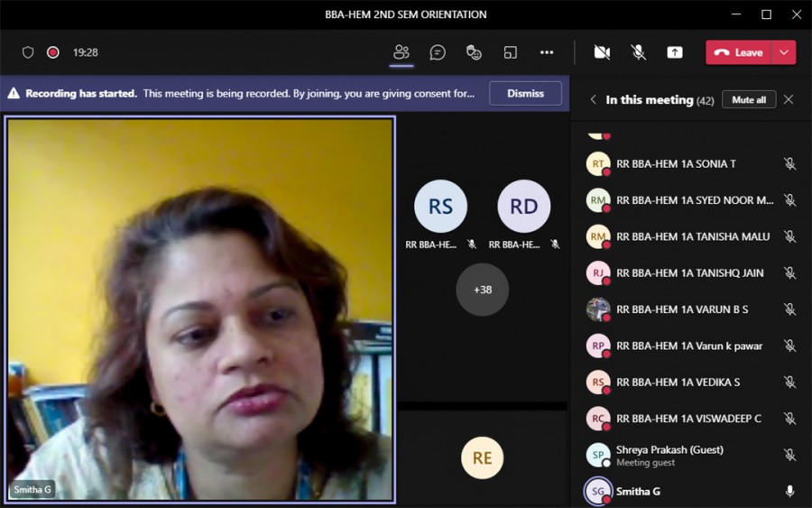Open the conversation chat icon
The image size is (812, 508).
tap(438, 52)
